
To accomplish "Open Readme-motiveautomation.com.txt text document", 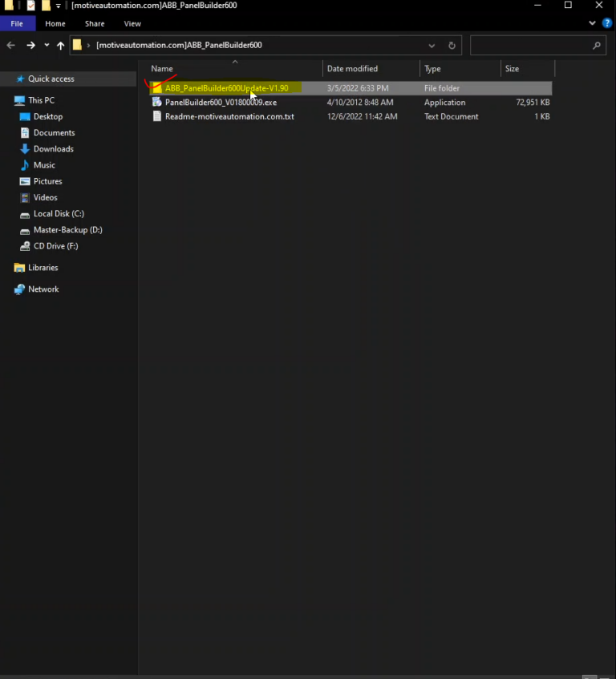I will [229, 116].
